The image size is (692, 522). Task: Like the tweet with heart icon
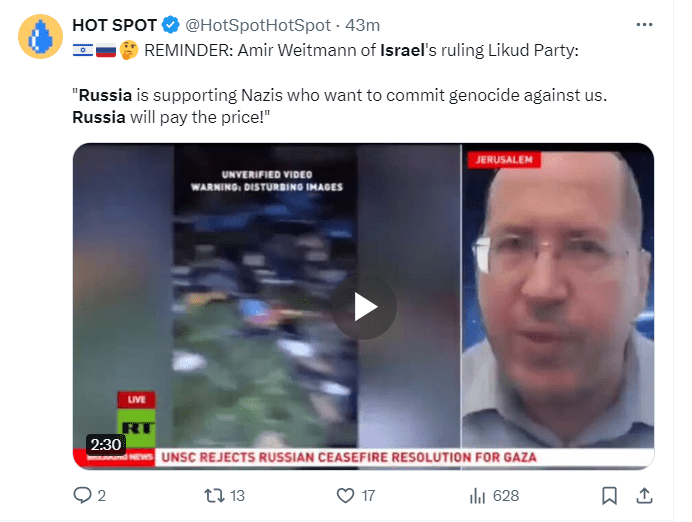(346, 496)
